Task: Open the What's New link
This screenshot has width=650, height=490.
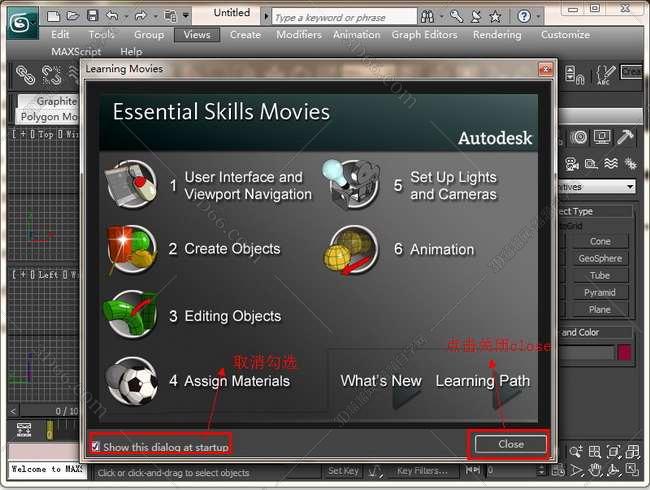Action: point(381,381)
